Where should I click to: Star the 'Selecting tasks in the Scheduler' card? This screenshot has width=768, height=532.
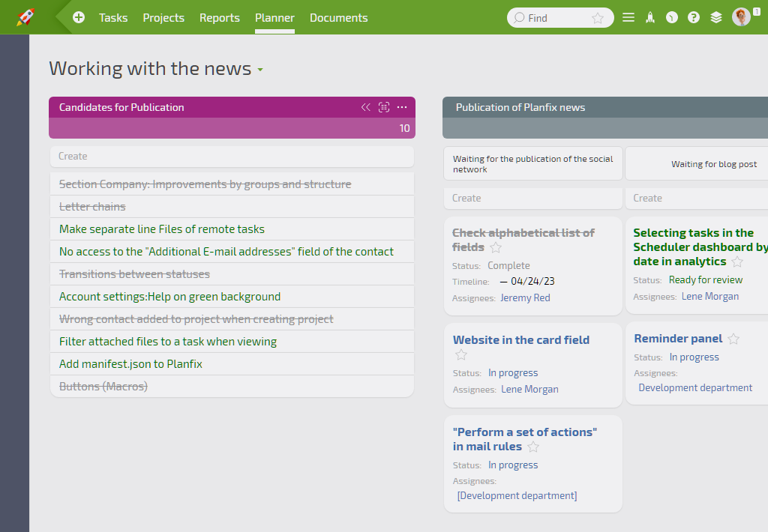coord(737,262)
